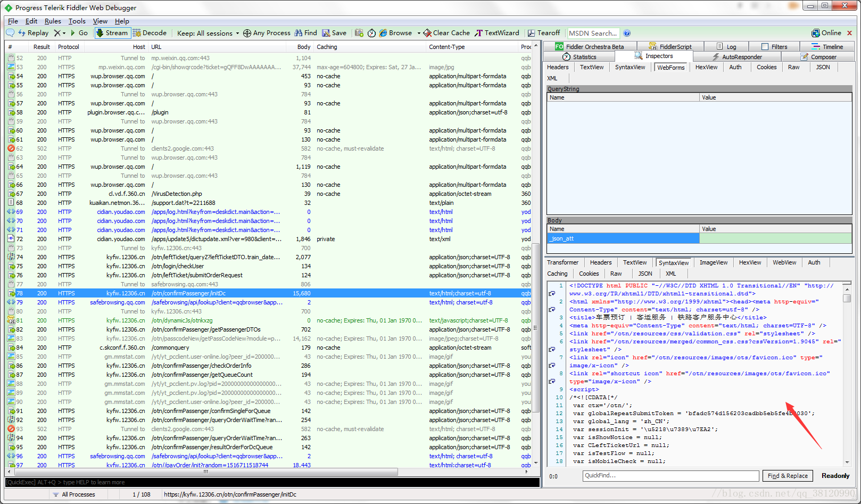This screenshot has height=504, width=861.
Task: Click the QuickExec command line box
Action: click(x=272, y=482)
